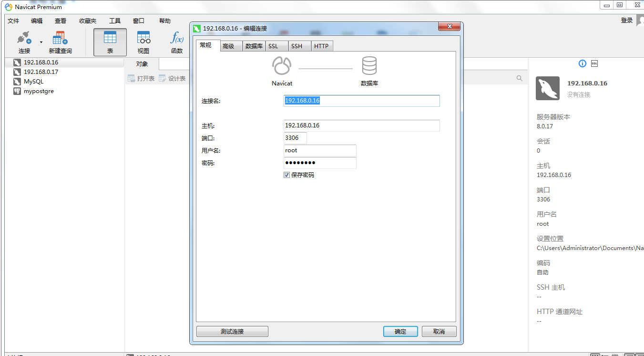Click the 连接 (Connection) toolbar icon
Screen dimensions: 644x356
click(x=24, y=42)
